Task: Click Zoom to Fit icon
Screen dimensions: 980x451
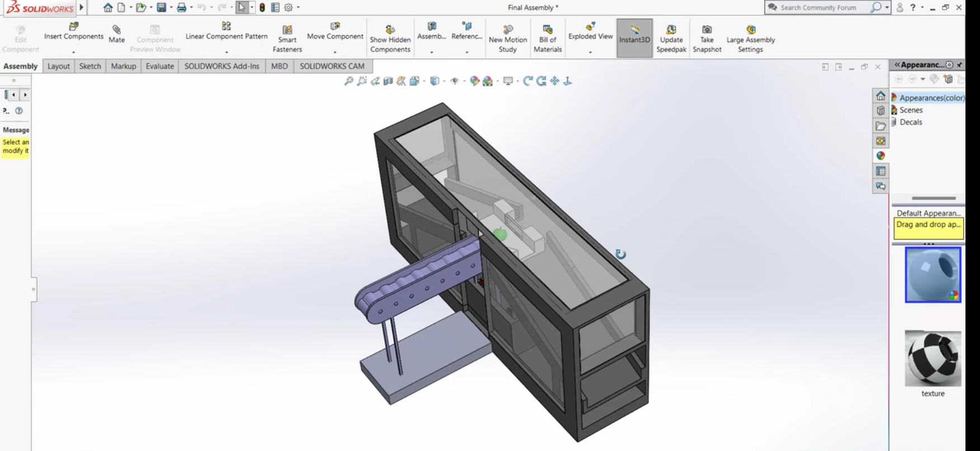Action: coord(348,81)
